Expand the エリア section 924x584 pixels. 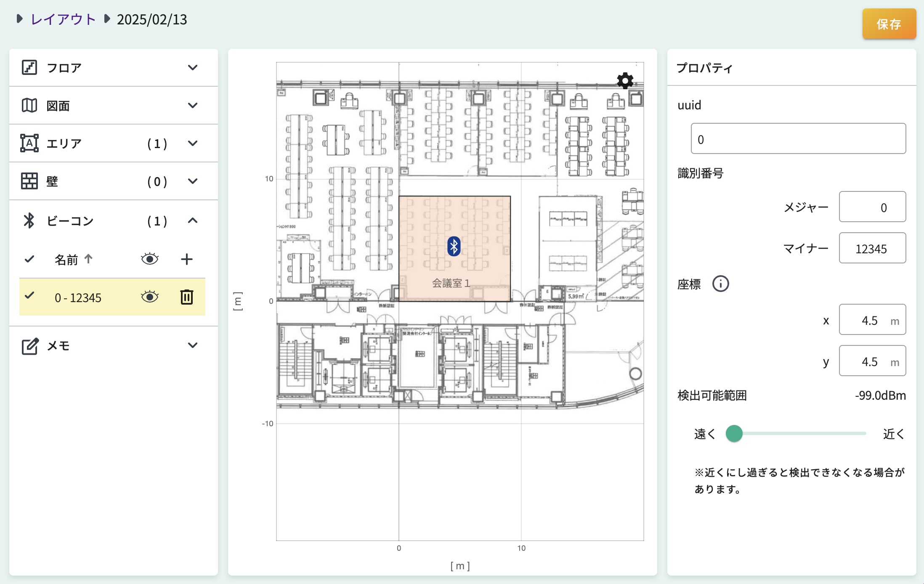click(x=193, y=143)
